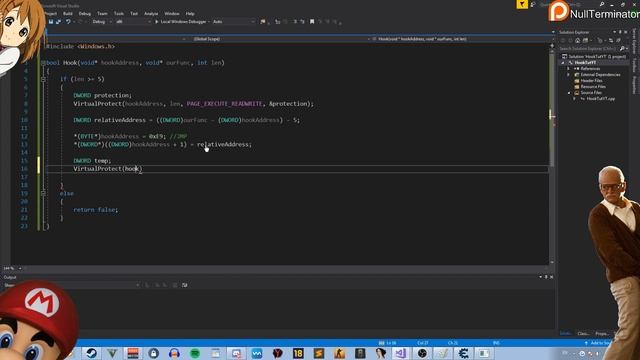640x360 pixels.
Task: Open the Analyze menu
Action: pos(151,13)
